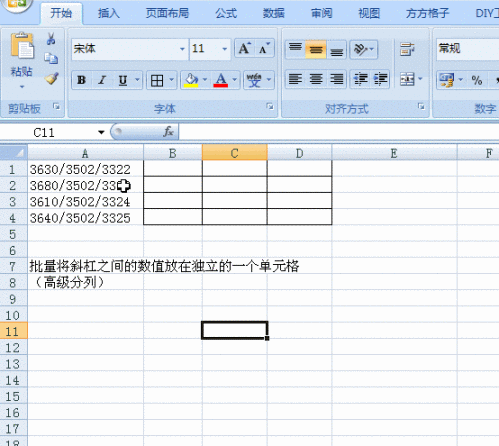499x446 pixels.
Task: Click the Cut scissors icon
Action: [51, 39]
